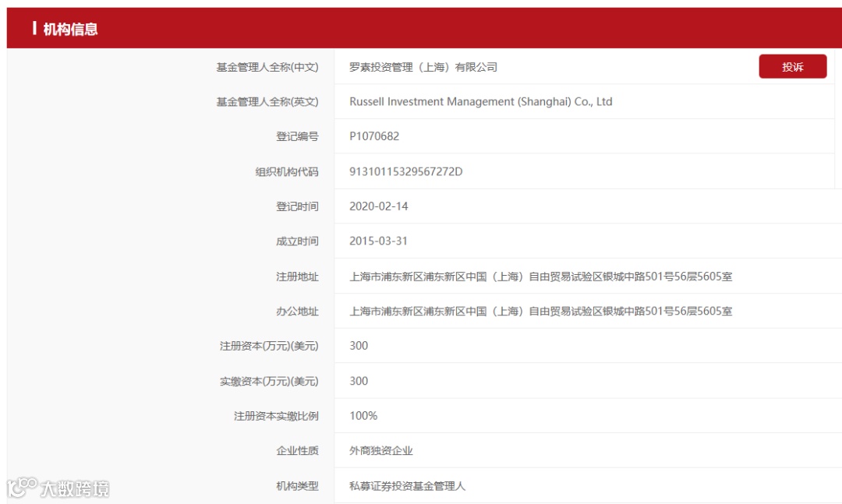The height and width of the screenshot is (504, 842).
Task: Click the 基金管理人全称(英文) label
Action: click(x=267, y=101)
